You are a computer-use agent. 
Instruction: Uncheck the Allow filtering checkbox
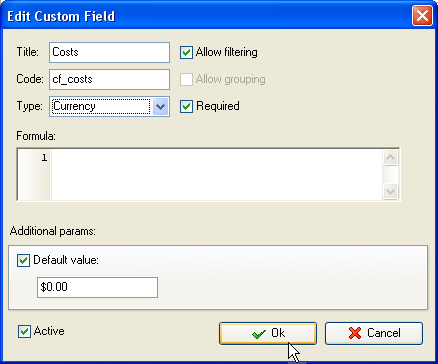186,52
